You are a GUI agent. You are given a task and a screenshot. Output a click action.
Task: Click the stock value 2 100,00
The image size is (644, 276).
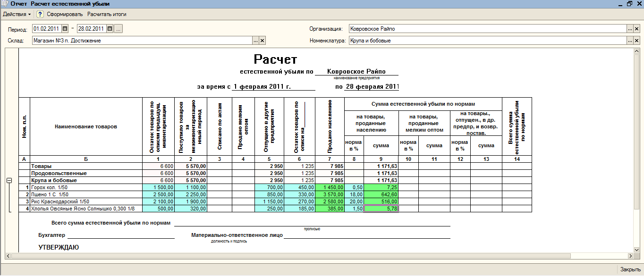pos(158,202)
